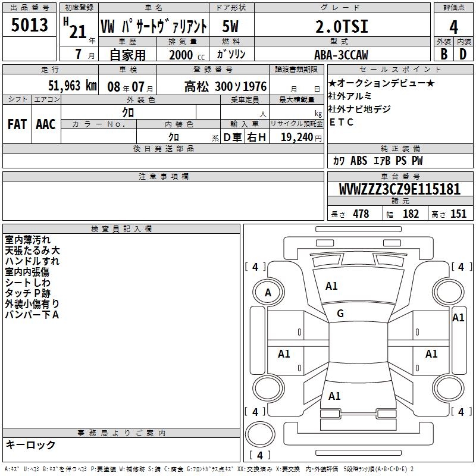
Task: Click equipment list カワ ABS エアB PS PW
Action: pyautogui.click(x=378, y=161)
